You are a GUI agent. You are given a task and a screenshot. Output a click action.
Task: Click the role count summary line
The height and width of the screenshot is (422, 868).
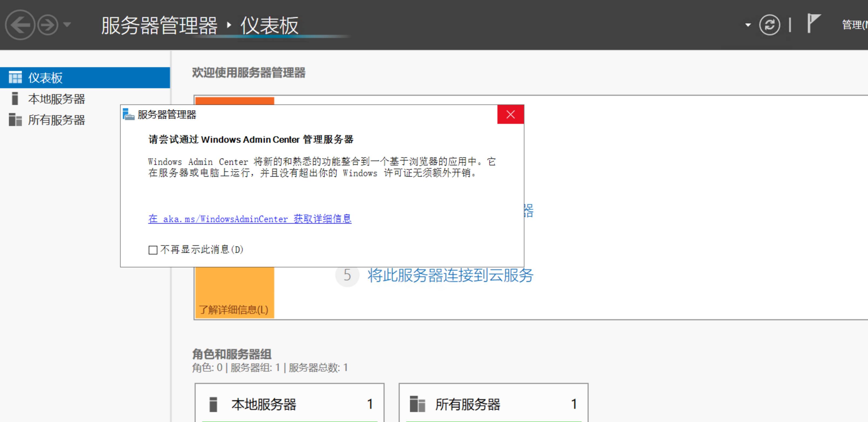[x=270, y=367]
